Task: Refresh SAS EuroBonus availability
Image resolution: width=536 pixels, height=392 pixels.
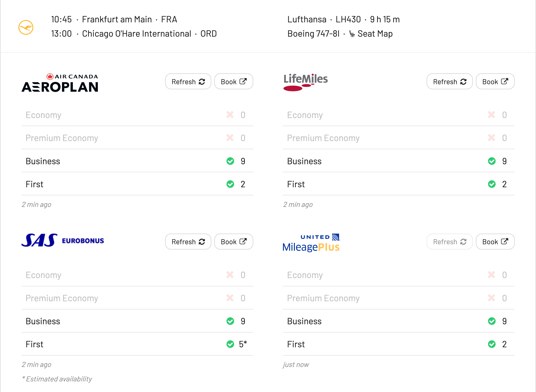Action: coord(188,242)
